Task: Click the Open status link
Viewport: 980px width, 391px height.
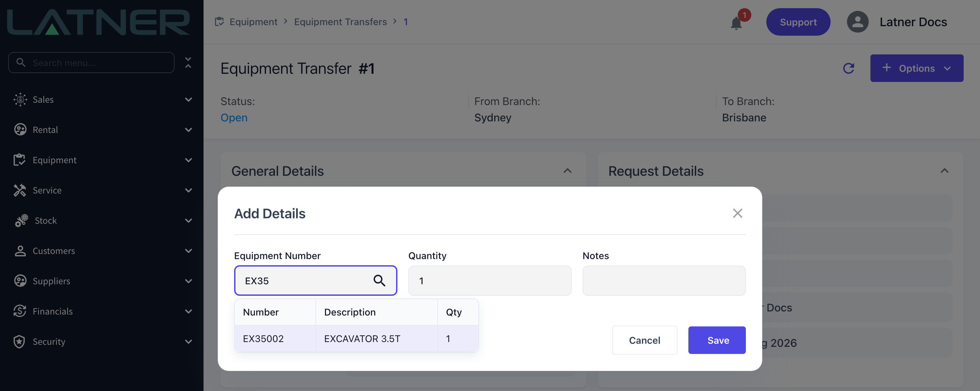Action: pos(234,117)
